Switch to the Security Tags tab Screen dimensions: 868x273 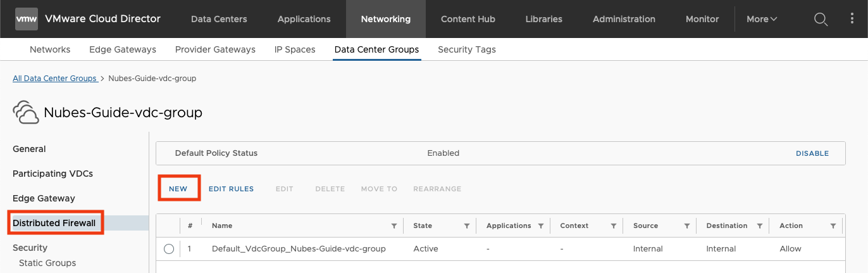pyautogui.click(x=467, y=49)
